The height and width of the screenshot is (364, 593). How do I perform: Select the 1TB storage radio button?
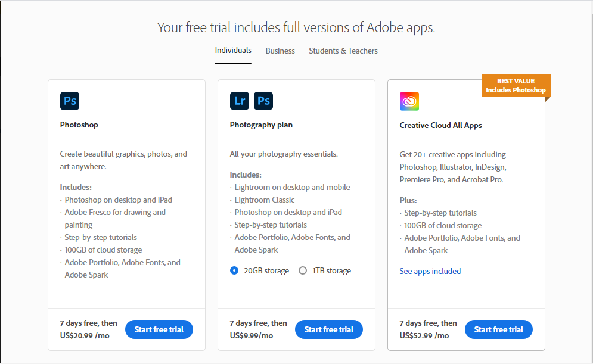(x=303, y=270)
